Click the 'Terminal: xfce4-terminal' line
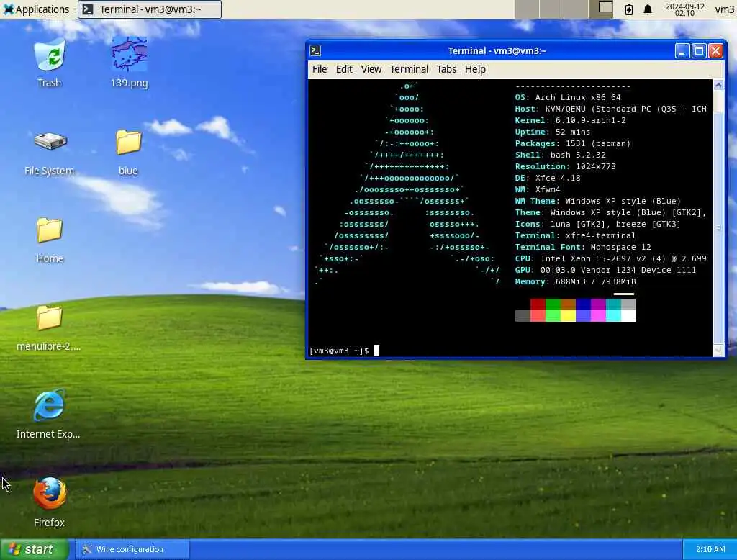 coord(575,235)
